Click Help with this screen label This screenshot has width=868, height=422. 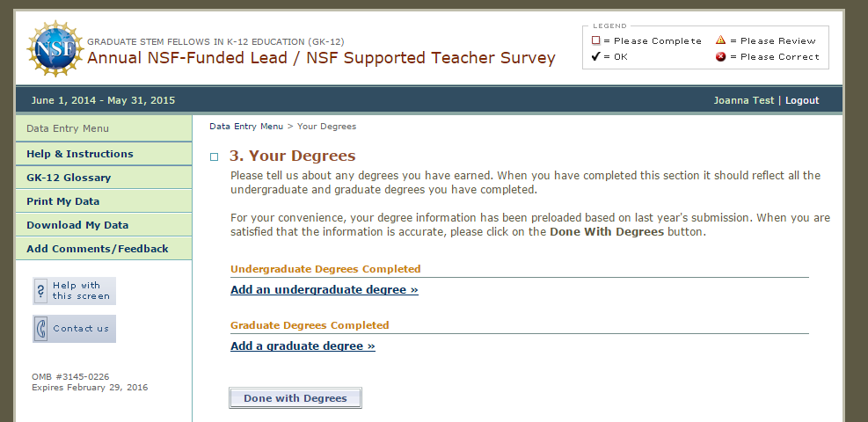pos(81,291)
